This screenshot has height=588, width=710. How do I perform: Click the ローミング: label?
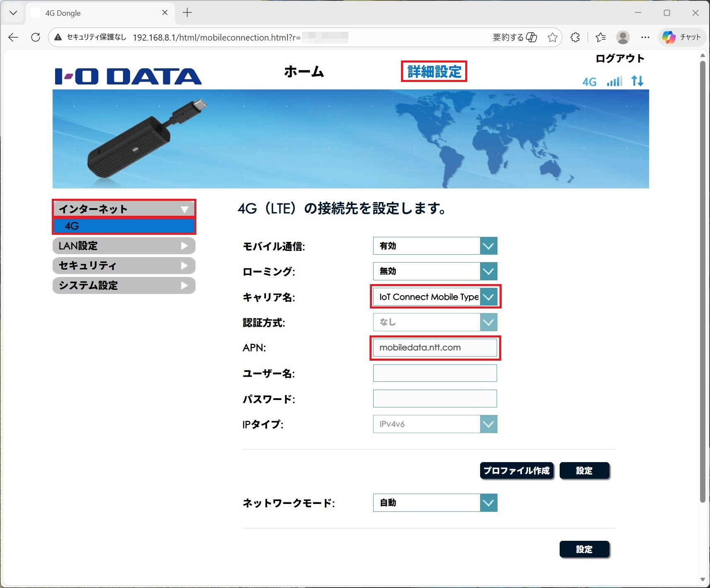pos(269,272)
